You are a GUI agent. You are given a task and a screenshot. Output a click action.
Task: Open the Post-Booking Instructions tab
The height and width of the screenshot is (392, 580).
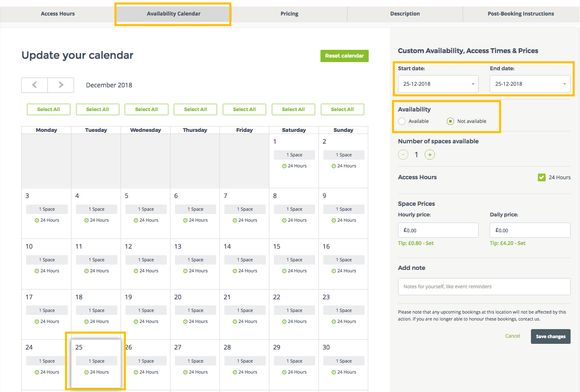coord(520,13)
